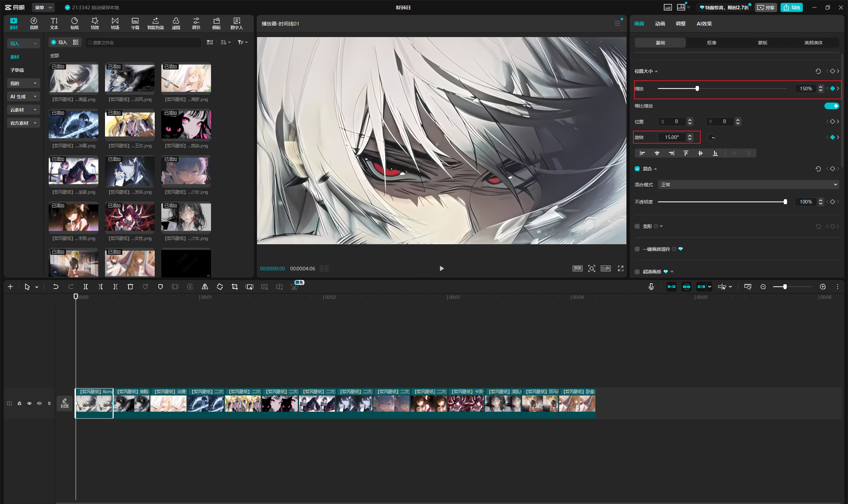
Task: Click the 分享 share button
Action: 766,8
